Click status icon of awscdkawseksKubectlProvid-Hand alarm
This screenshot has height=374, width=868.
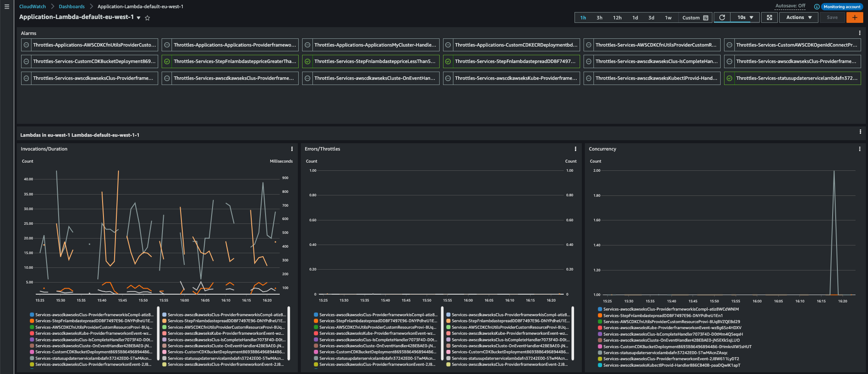(588, 78)
